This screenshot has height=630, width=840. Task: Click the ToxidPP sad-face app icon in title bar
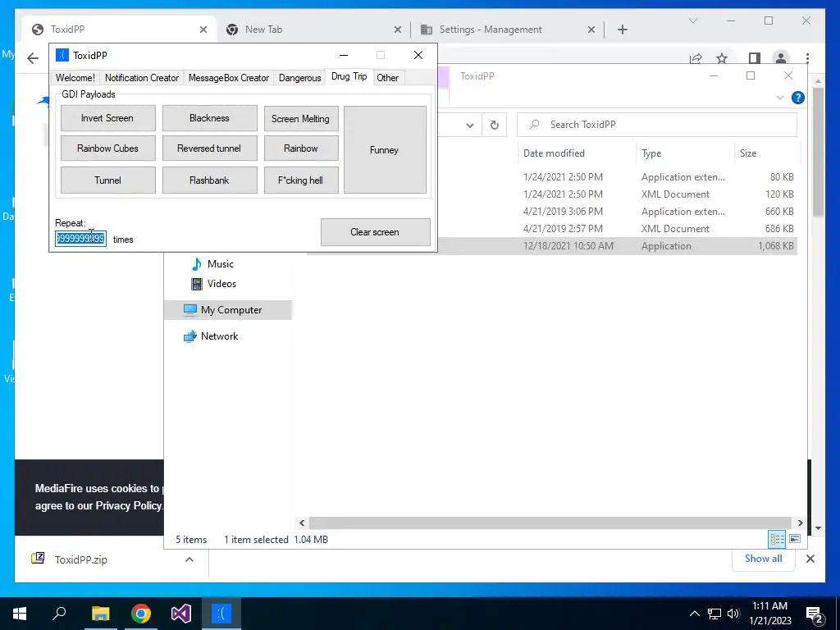[62, 55]
